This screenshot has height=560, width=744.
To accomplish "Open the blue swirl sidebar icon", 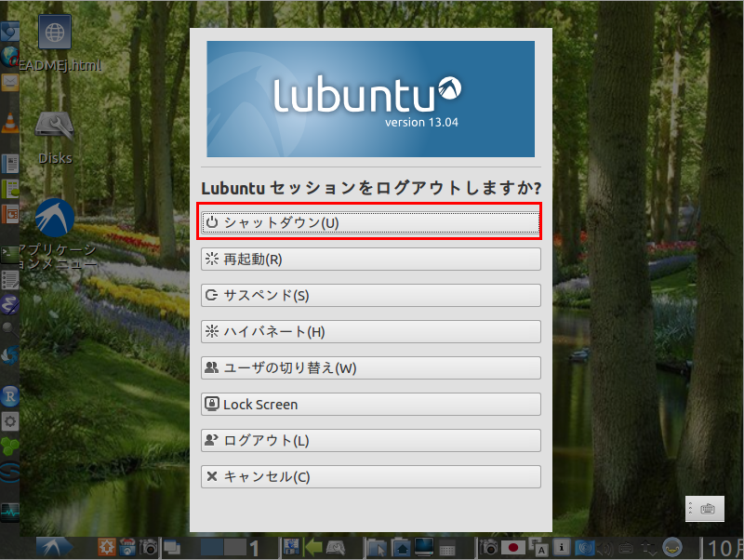I will pos(9,355).
